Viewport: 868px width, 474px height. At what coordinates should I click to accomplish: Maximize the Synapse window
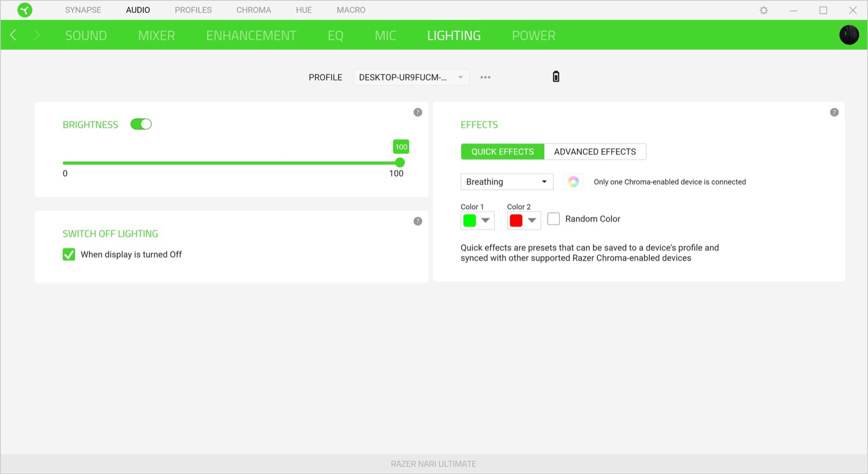(x=824, y=10)
